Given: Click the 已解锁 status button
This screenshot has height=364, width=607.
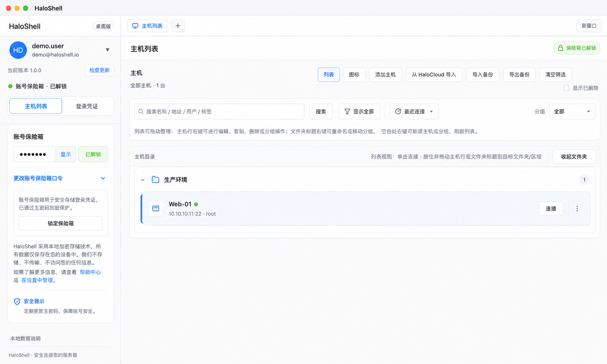Looking at the screenshot, I should (x=93, y=154).
